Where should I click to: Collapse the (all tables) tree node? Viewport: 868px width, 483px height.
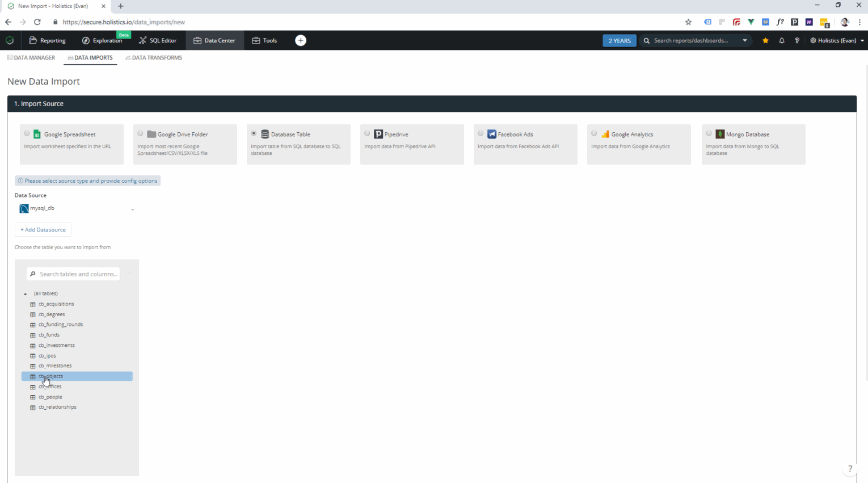tap(26, 294)
